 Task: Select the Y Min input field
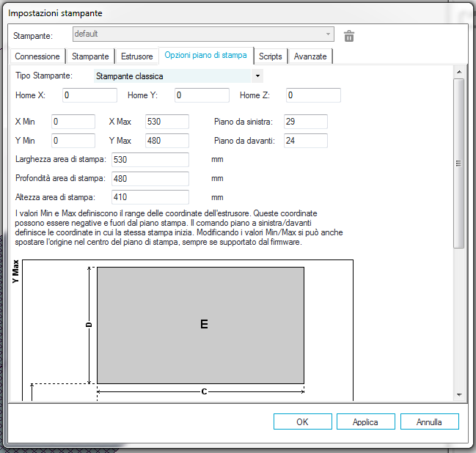(x=73, y=141)
